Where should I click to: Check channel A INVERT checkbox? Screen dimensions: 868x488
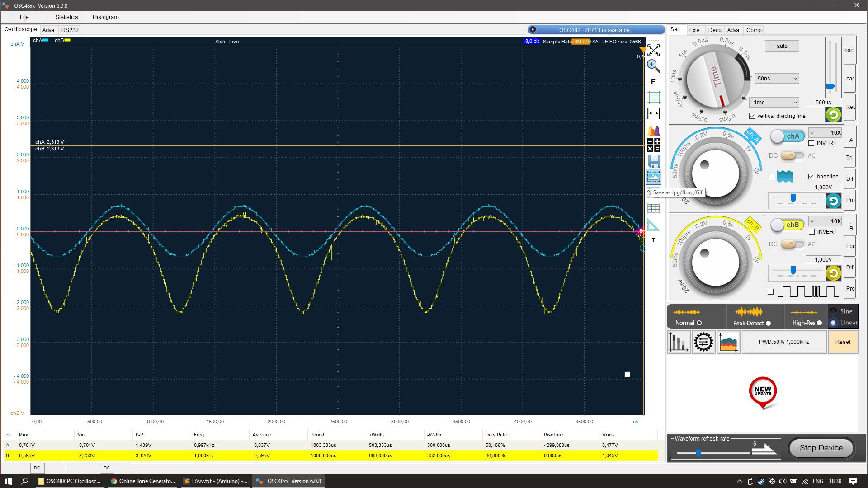811,143
